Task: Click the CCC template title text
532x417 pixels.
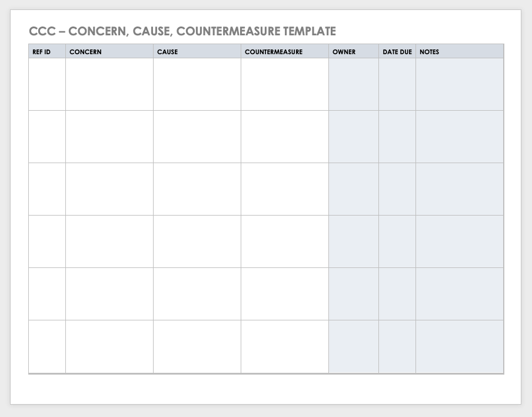Action: point(182,31)
